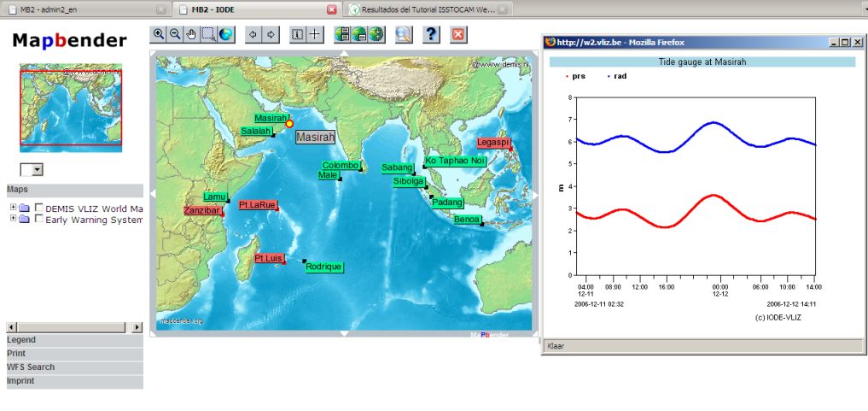Enable the DEMIS VLIZ World Map checkbox
868x411 pixels.
[x=38, y=208]
